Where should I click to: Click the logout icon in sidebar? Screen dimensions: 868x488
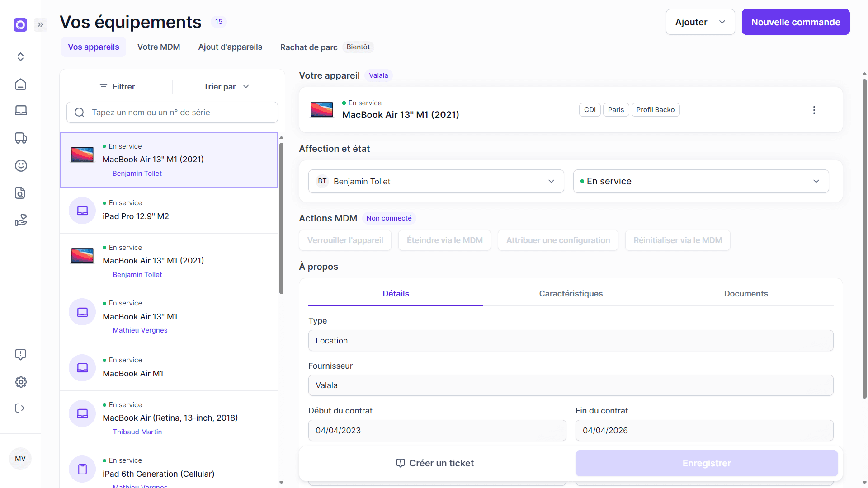[x=20, y=408]
